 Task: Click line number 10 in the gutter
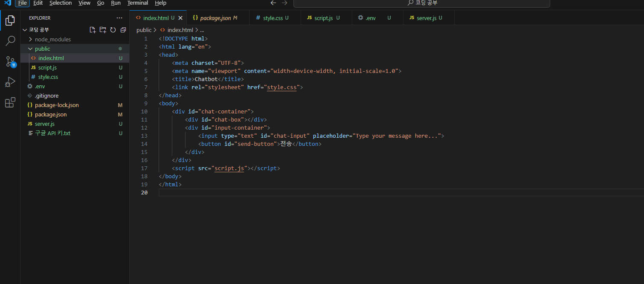144,111
